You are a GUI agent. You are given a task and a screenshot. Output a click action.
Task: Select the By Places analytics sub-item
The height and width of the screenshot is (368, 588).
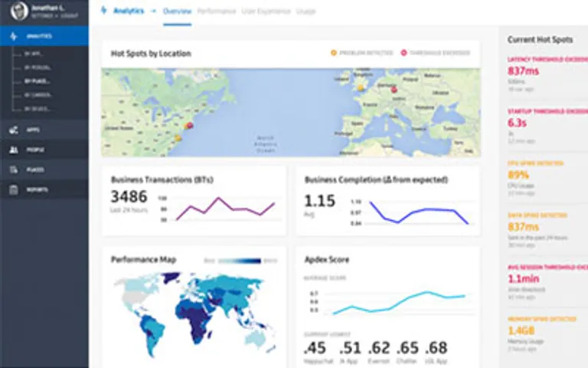click(38, 80)
